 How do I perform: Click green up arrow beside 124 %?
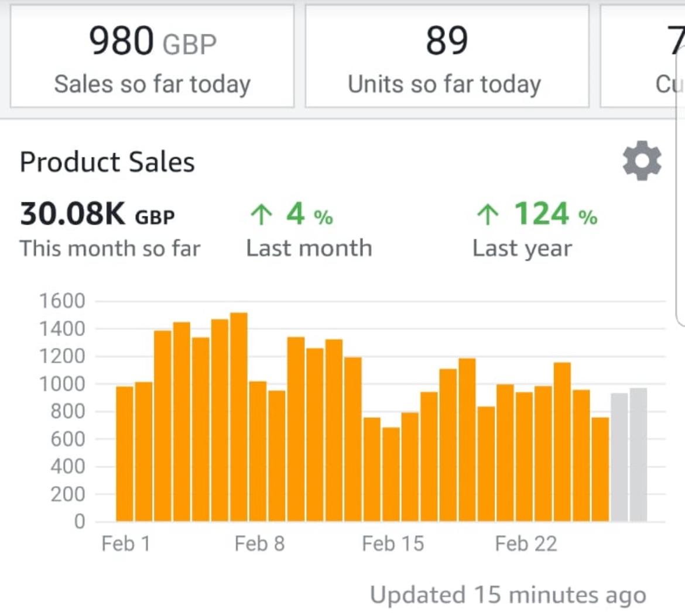tap(488, 214)
